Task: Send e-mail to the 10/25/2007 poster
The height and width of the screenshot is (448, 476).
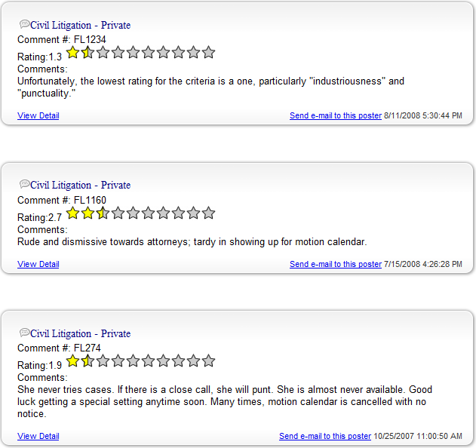Action: pyautogui.click(x=325, y=436)
